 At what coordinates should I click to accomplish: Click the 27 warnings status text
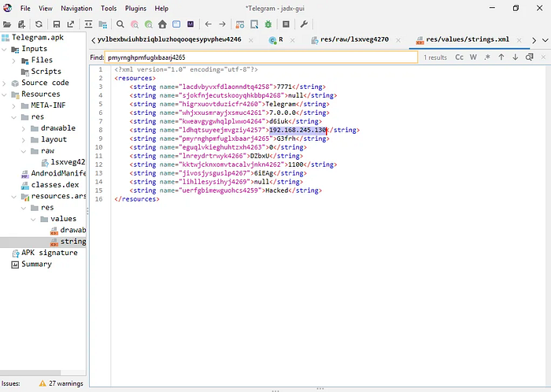click(66, 383)
